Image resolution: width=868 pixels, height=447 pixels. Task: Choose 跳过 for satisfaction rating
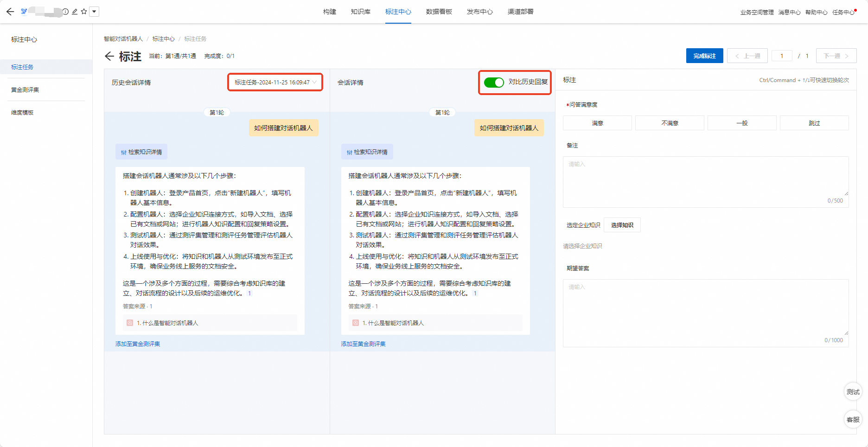point(814,123)
